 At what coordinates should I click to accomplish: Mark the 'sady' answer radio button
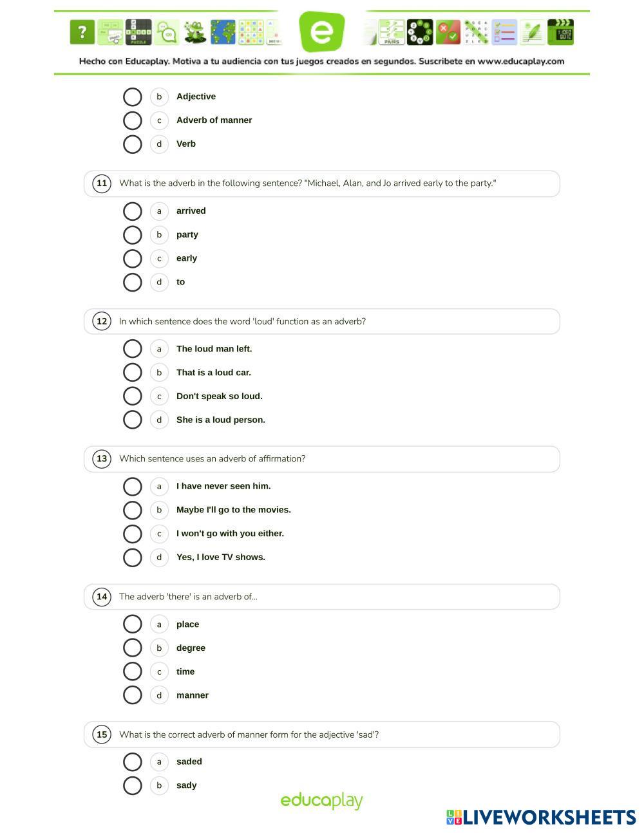tap(132, 785)
